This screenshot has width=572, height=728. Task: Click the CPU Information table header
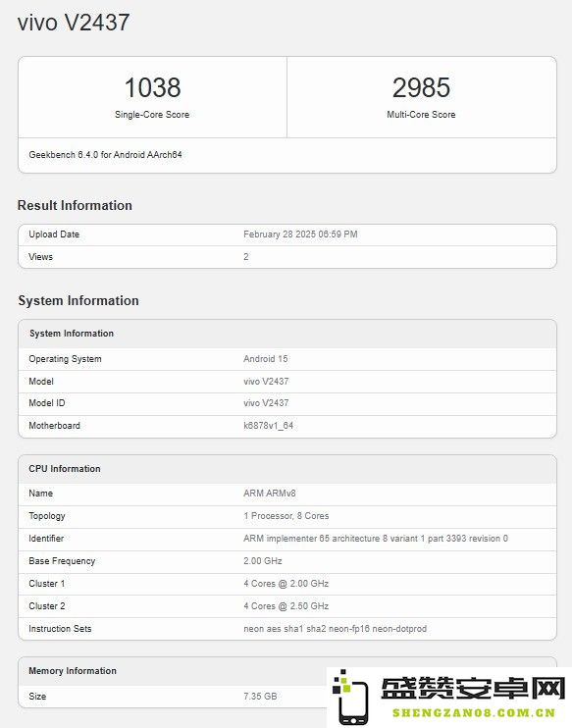(x=65, y=468)
